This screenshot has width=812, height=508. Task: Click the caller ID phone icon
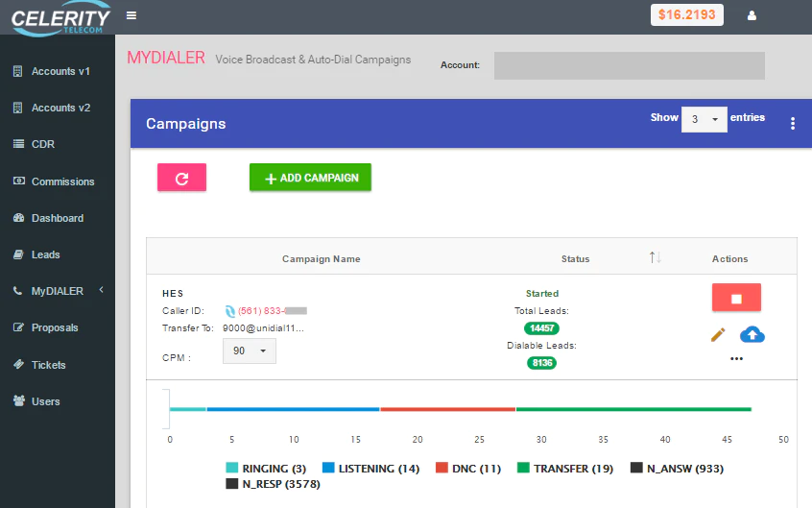click(230, 311)
